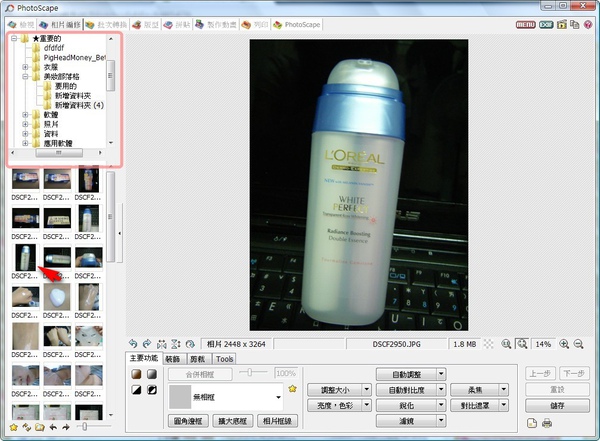Flip photo vertically icon

click(x=176, y=344)
